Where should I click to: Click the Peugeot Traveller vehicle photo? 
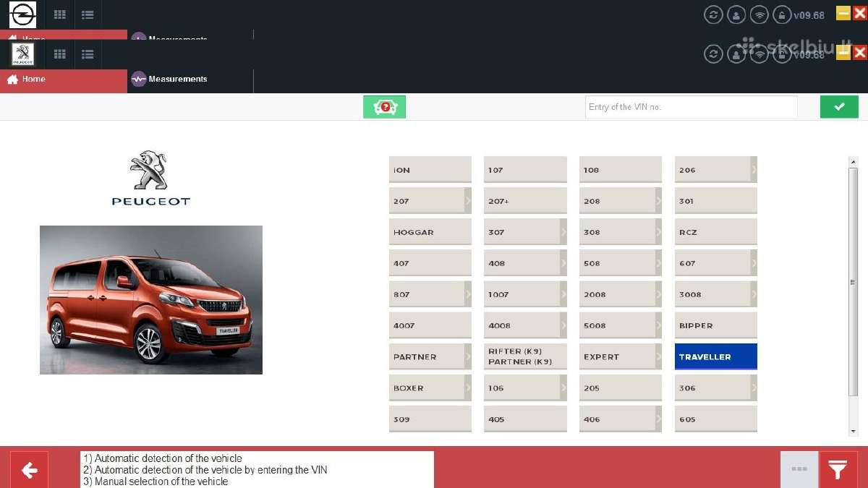coord(151,300)
